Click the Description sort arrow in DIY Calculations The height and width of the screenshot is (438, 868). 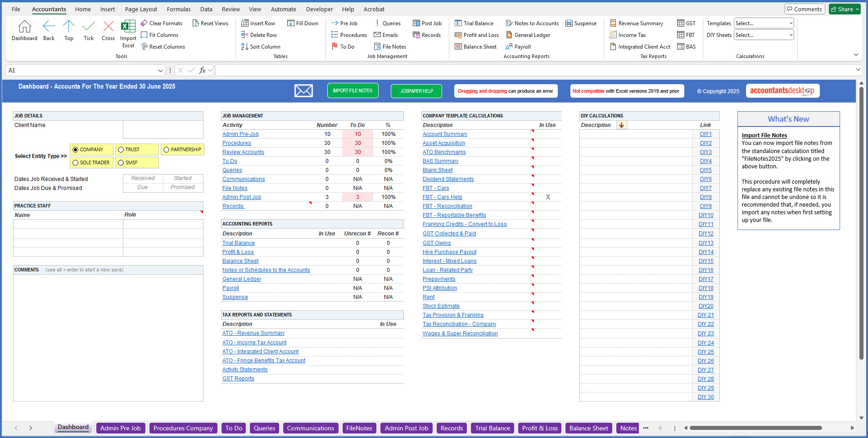622,125
